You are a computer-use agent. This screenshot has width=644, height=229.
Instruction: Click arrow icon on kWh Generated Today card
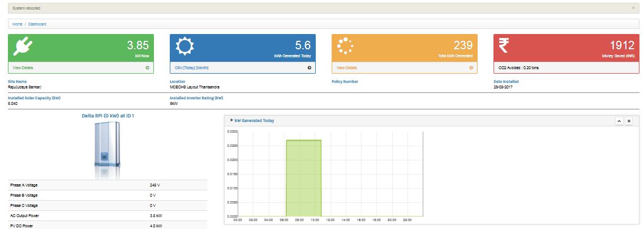[x=310, y=68]
